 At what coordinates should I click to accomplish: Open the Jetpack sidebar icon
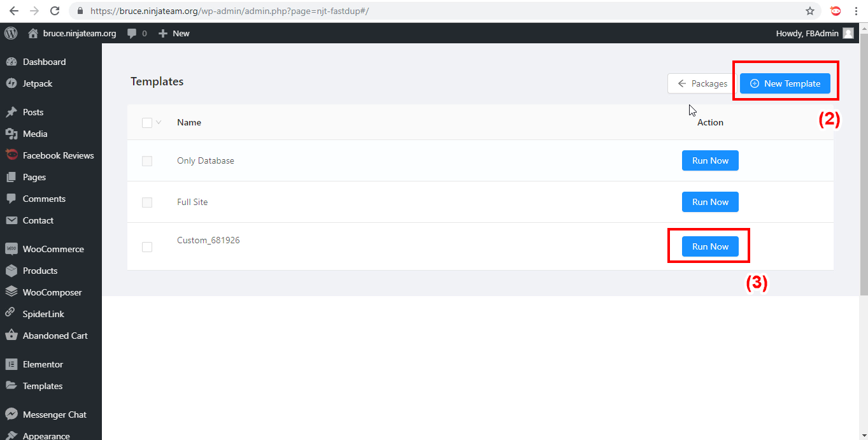11,83
